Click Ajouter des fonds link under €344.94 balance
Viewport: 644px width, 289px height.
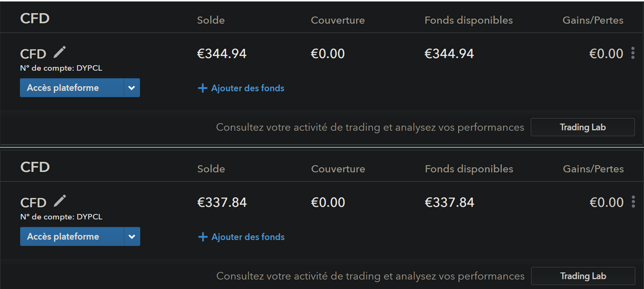247,88
